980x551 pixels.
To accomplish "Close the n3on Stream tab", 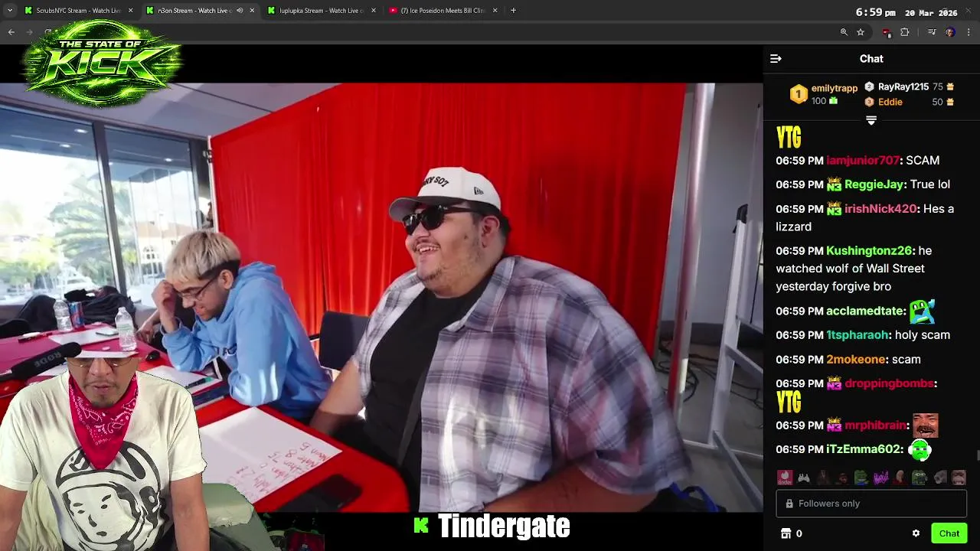I will coord(252,11).
